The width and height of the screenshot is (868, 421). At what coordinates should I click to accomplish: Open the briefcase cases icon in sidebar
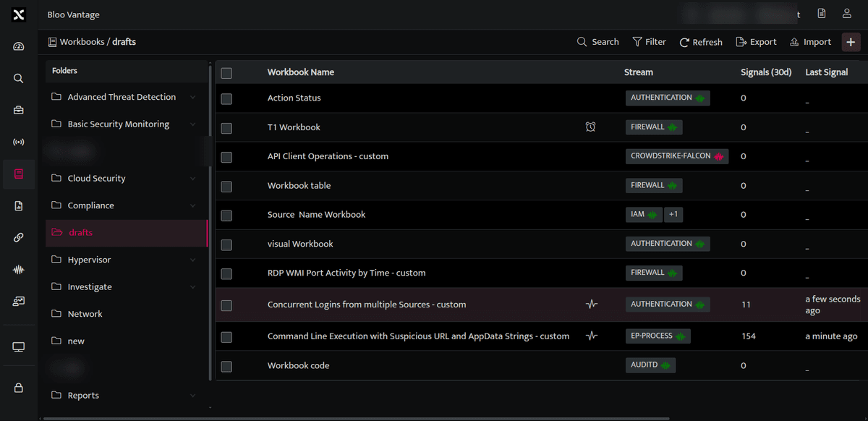[19, 110]
